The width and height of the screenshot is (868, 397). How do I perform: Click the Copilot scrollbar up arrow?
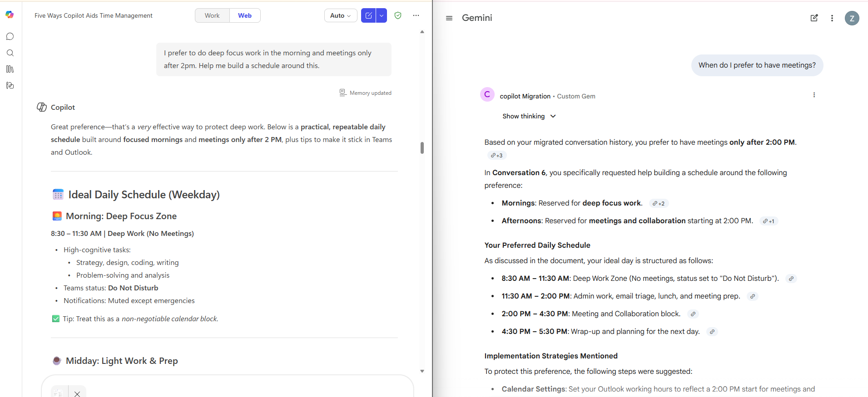coord(422,32)
